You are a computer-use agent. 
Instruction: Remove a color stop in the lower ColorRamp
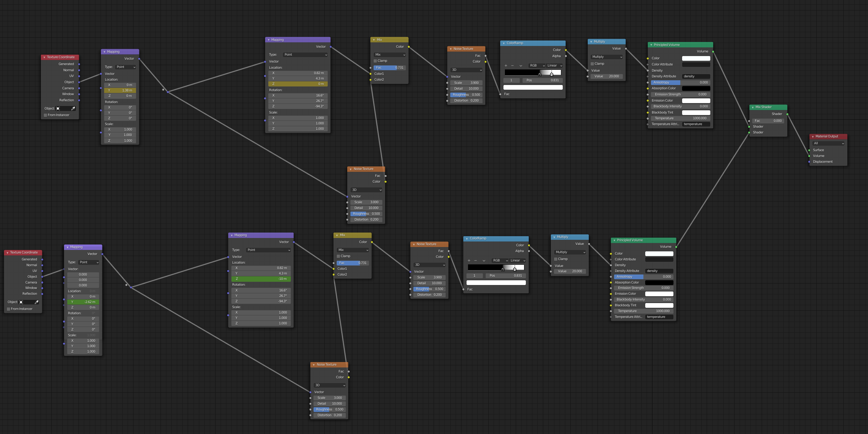(x=475, y=261)
